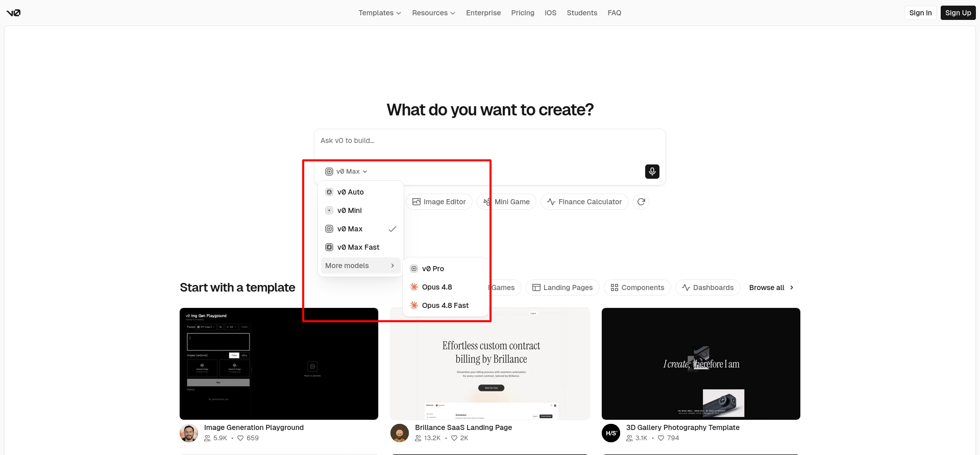
Task: Click the users icon beside 5.9K
Action: (207, 438)
